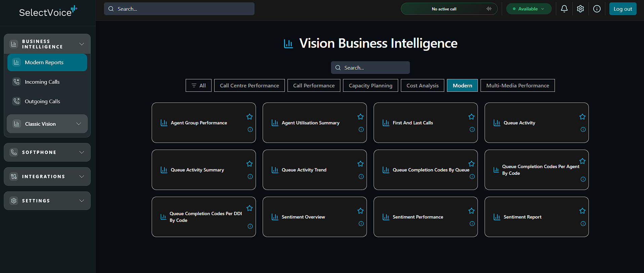Image resolution: width=644 pixels, height=273 pixels.
Task: Click the global search field in top bar
Action: 179,9
